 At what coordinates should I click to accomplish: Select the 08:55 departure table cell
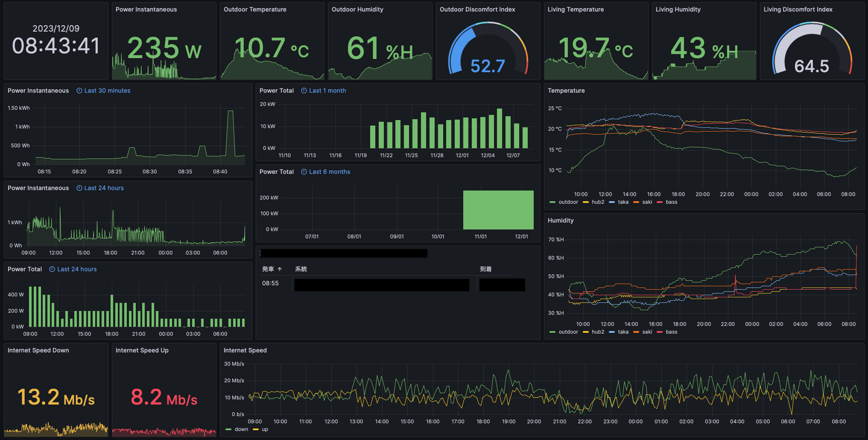(x=271, y=283)
